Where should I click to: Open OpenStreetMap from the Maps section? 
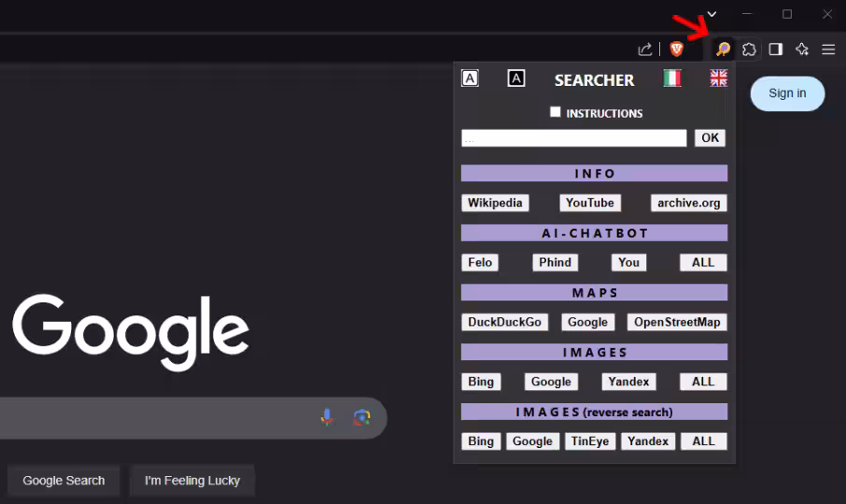(677, 322)
